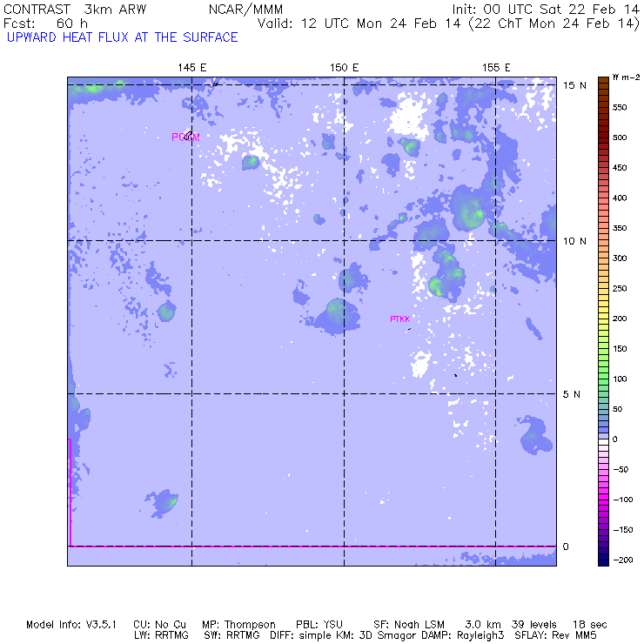The width and height of the screenshot is (644, 644).
Task: Click the 400 colorbar tick label
Action: 620,198
